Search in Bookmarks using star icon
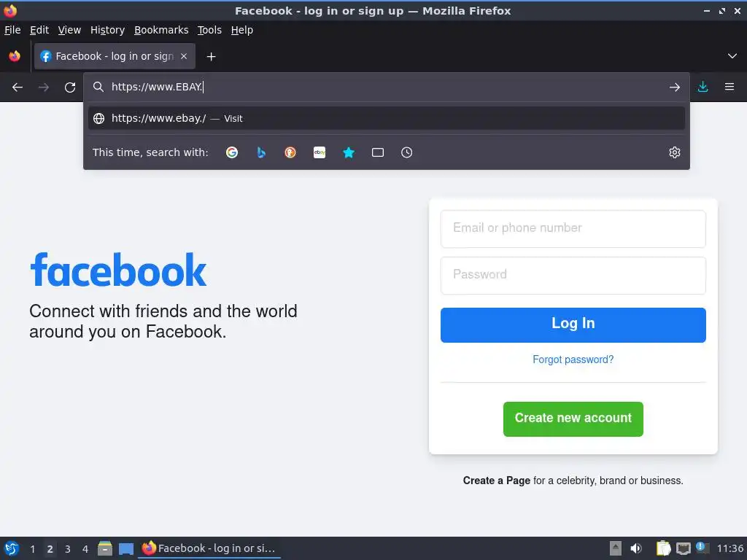The width and height of the screenshot is (747, 560). coord(349,152)
